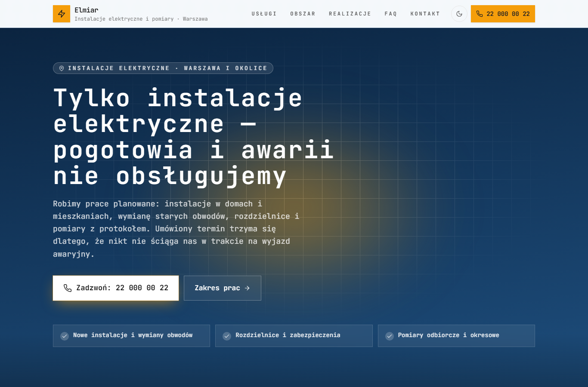Go to the Obszar section

click(303, 14)
